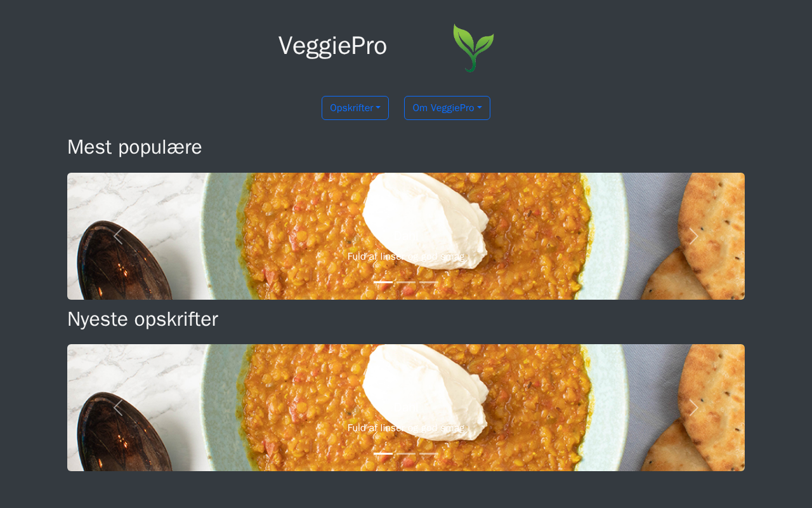
Task: Select first indicator in Mest populære carousel
Action: [383, 282]
